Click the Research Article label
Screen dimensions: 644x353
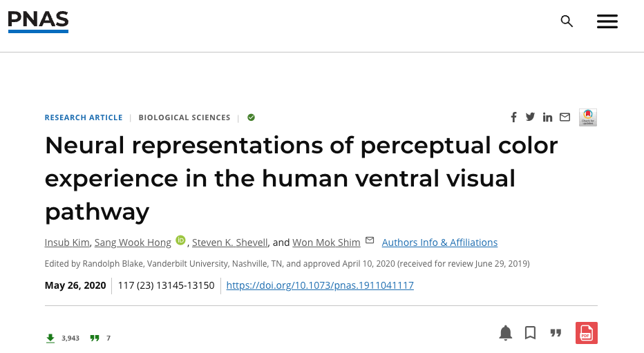pyautogui.click(x=84, y=117)
